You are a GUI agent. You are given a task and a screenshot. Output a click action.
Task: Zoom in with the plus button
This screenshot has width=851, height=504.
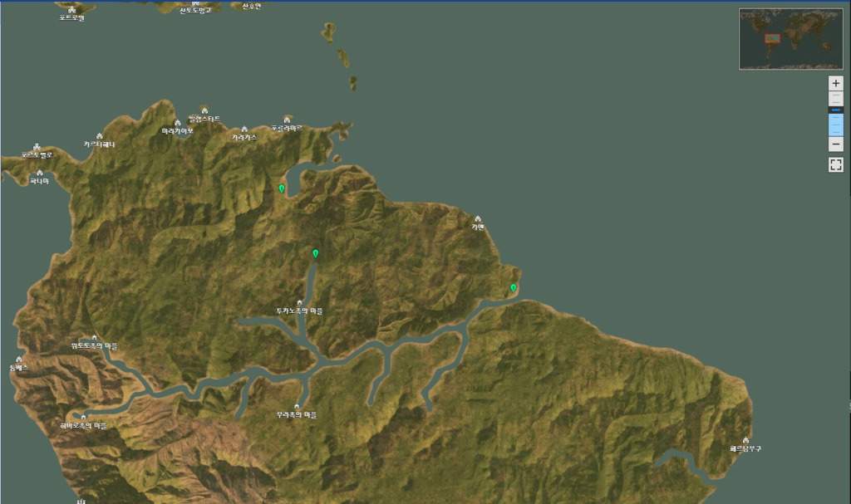tap(836, 83)
